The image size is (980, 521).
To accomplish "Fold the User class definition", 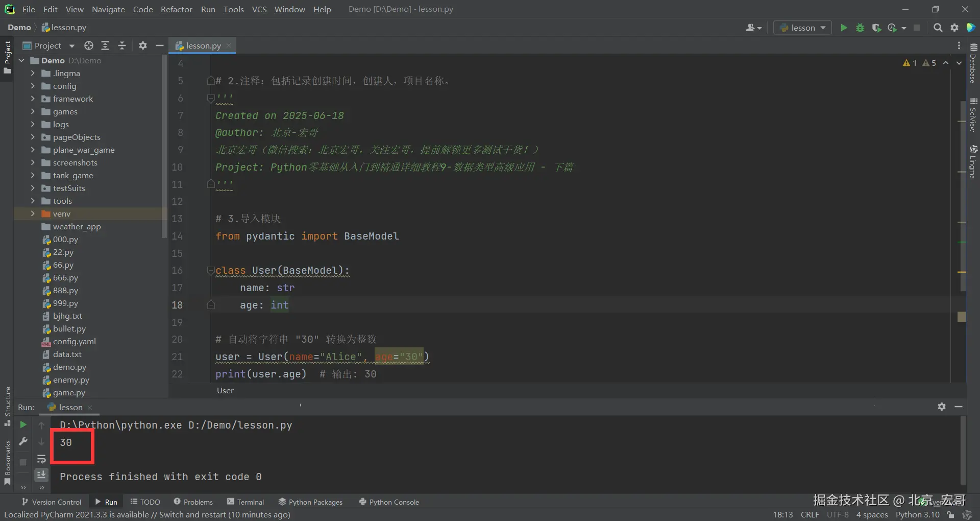I will coord(211,270).
